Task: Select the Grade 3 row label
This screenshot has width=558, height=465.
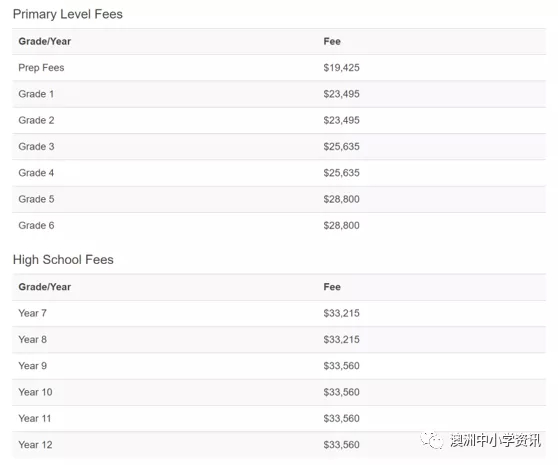Action: [36, 147]
